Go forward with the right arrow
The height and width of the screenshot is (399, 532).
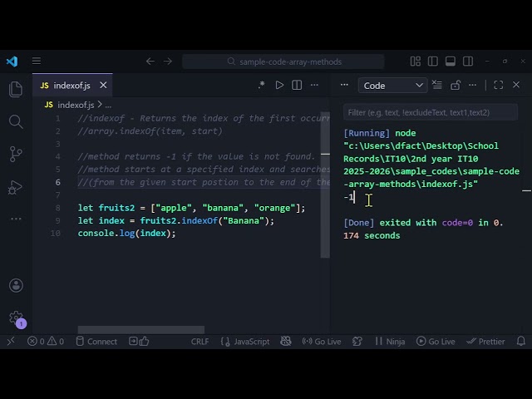coord(168,62)
